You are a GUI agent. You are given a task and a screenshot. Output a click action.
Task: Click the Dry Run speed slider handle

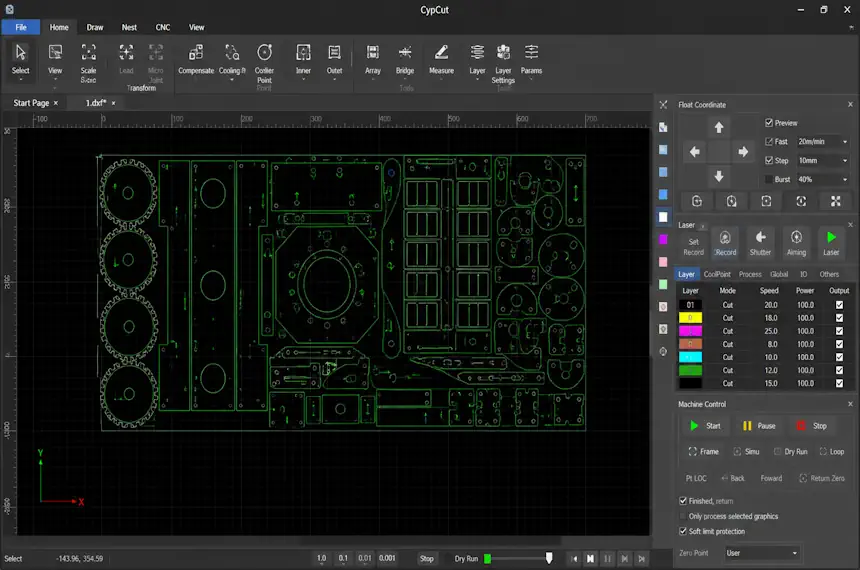pyautogui.click(x=549, y=558)
